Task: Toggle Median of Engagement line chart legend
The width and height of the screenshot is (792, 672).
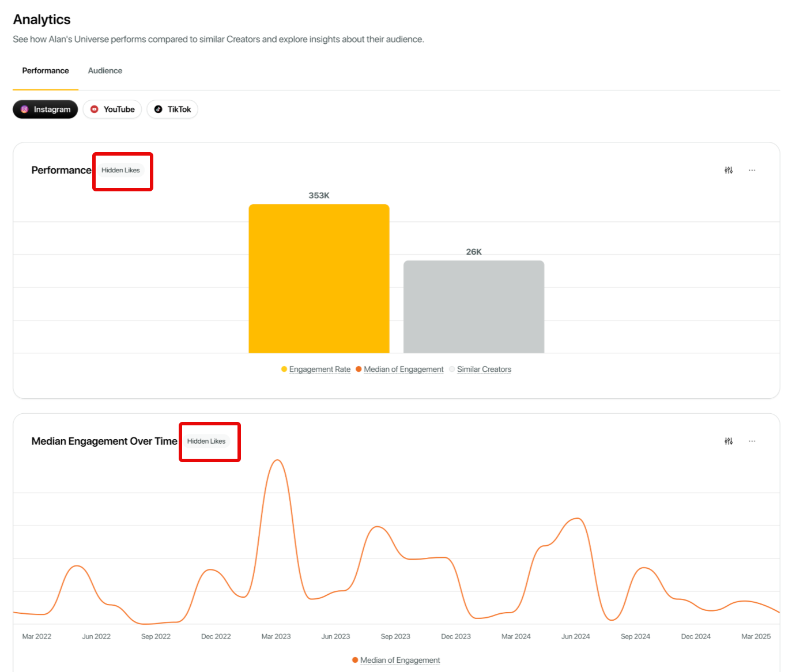Action: [396, 660]
